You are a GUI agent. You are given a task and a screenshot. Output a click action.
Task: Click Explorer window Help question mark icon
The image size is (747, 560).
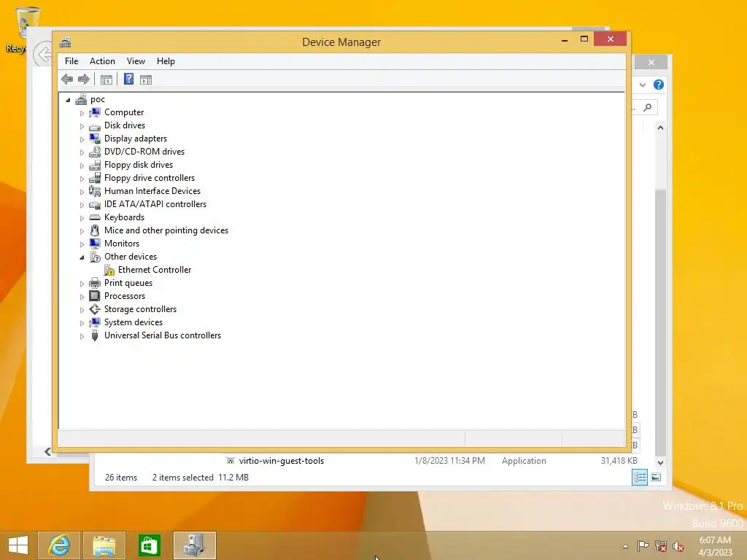point(659,85)
